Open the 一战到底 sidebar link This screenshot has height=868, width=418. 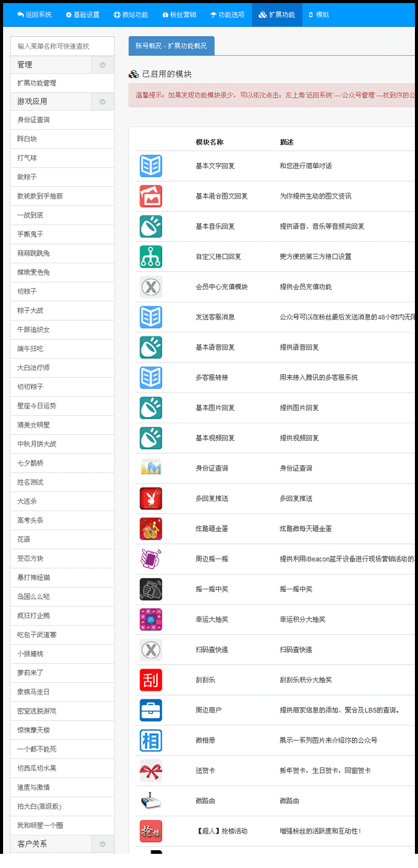point(62,215)
